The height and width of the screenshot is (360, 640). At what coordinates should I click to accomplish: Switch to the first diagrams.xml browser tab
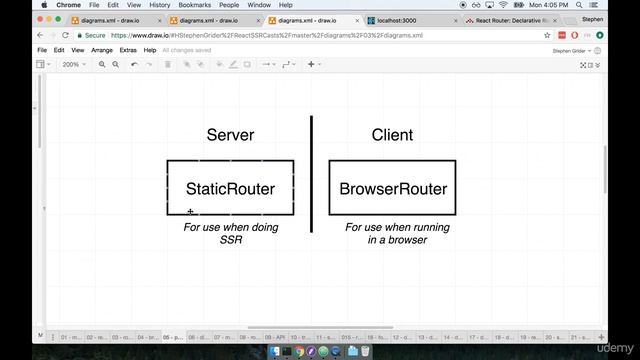[116, 20]
